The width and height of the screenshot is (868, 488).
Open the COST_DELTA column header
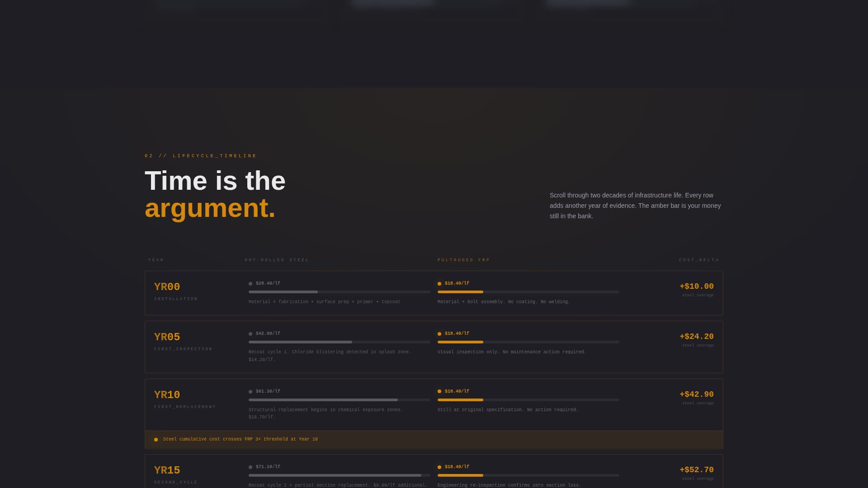click(x=698, y=260)
